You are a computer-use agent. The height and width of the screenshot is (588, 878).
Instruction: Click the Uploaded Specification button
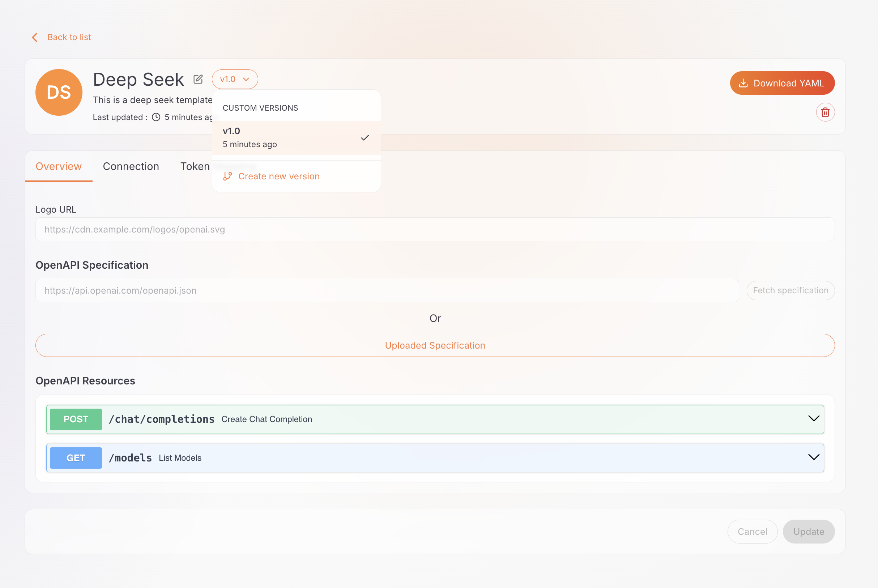435,345
